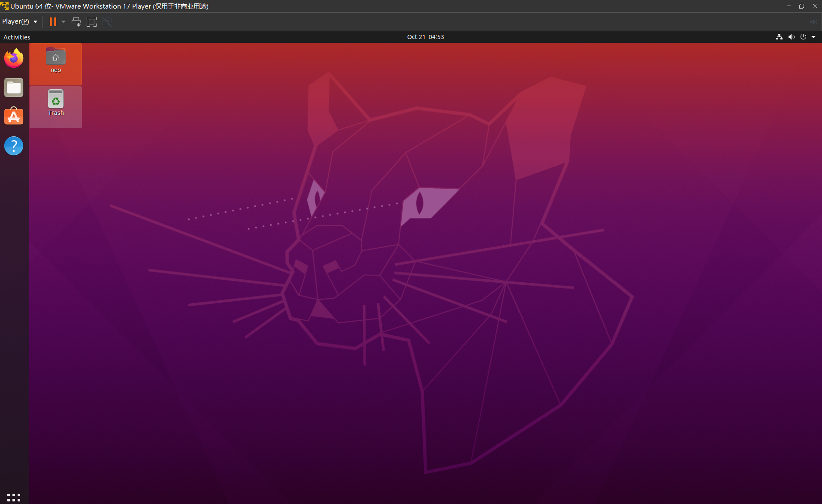Expand the Ubuntu system menu arrow
The image size is (822, 504).
(x=813, y=37)
